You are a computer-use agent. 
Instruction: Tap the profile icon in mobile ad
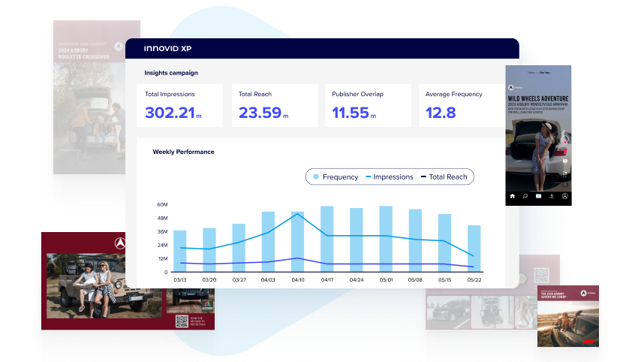tap(564, 196)
